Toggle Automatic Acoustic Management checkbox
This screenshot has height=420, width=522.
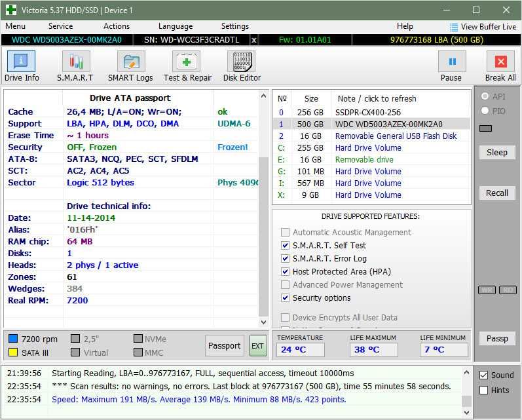coord(285,232)
